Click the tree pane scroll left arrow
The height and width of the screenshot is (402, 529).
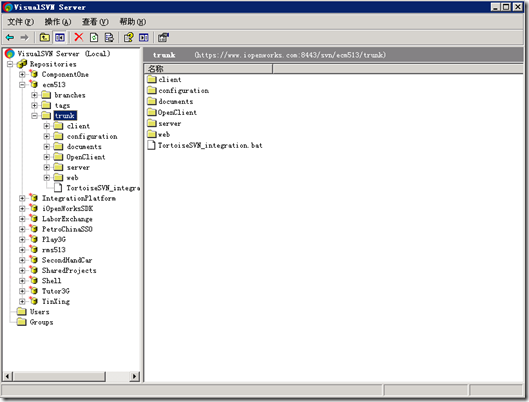tap(8, 376)
